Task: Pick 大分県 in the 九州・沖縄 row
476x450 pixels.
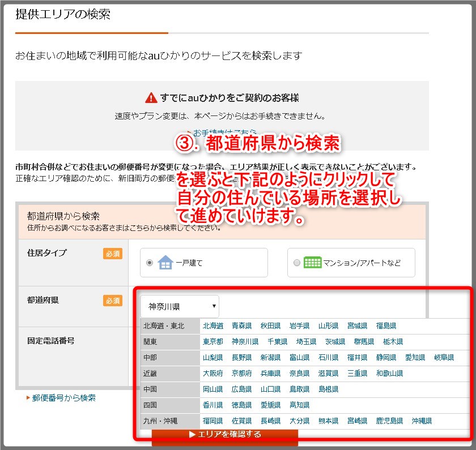Action: 299,421
